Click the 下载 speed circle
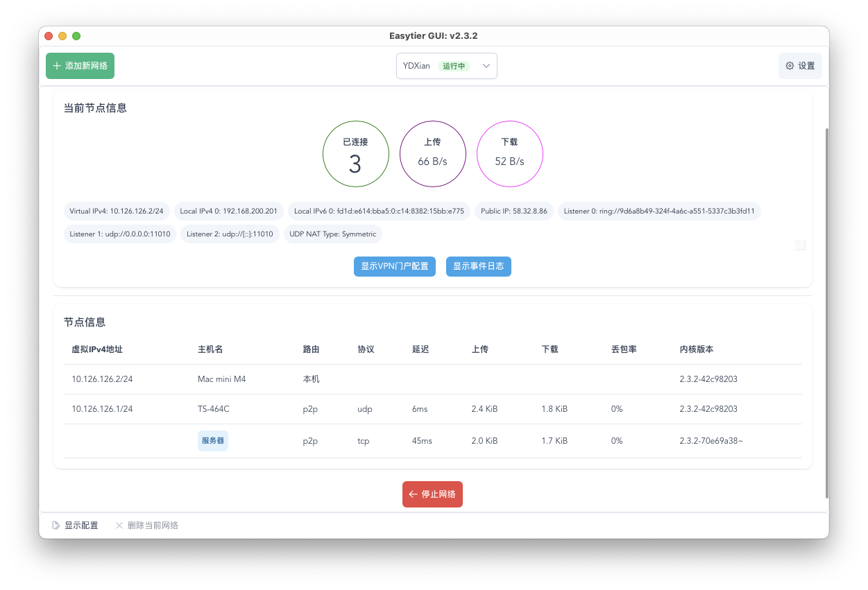 509,154
